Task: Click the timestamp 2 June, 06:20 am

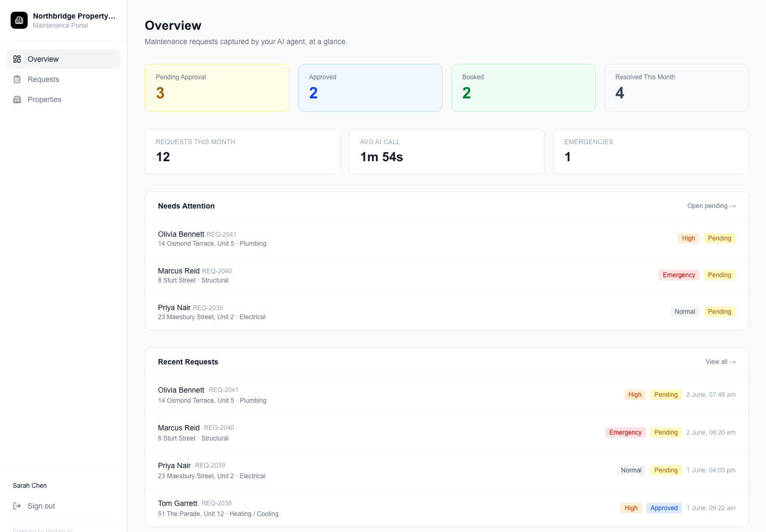Action: pyautogui.click(x=711, y=433)
